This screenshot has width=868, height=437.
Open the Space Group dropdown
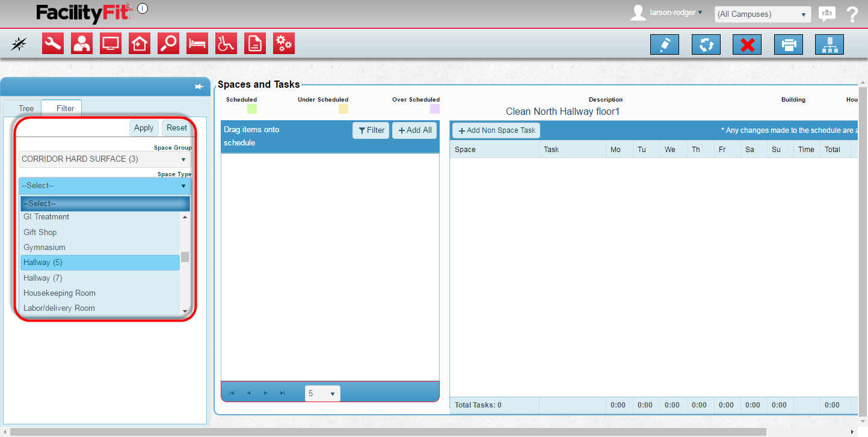(105, 159)
